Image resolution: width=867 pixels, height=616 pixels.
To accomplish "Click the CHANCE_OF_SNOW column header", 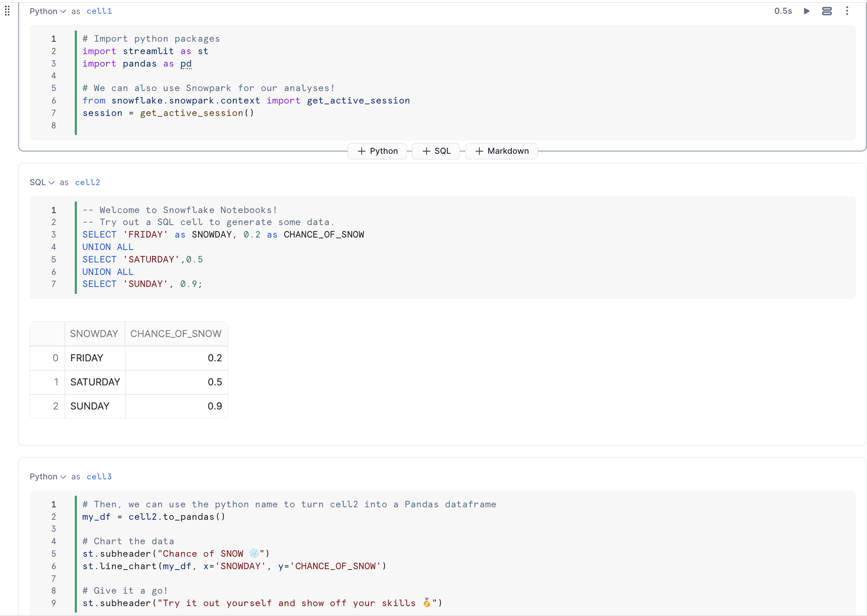I will coord(176,334).
